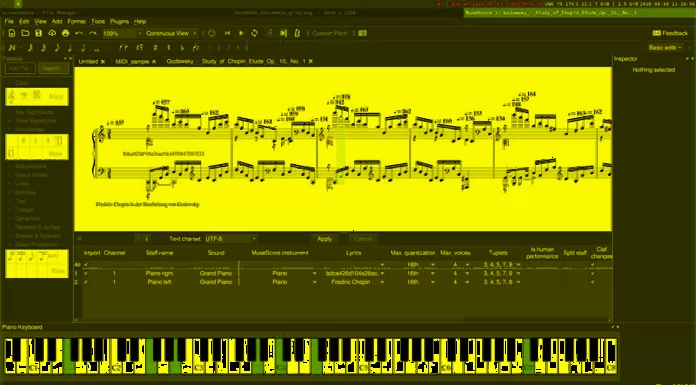Apply the sharp accidental from toolbar
The width and height of the screenshot is (696, 385).
[155, 48]
